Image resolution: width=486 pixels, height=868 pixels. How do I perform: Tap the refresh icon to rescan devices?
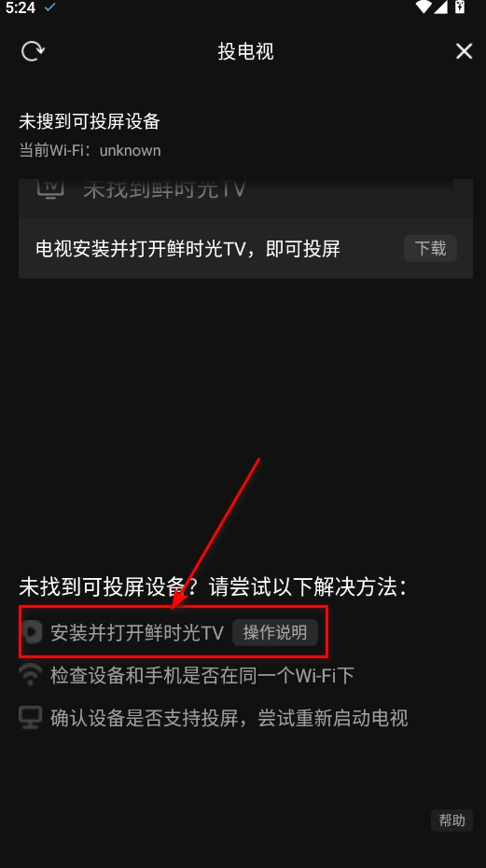pyautogui.click(x=33, y=51)
